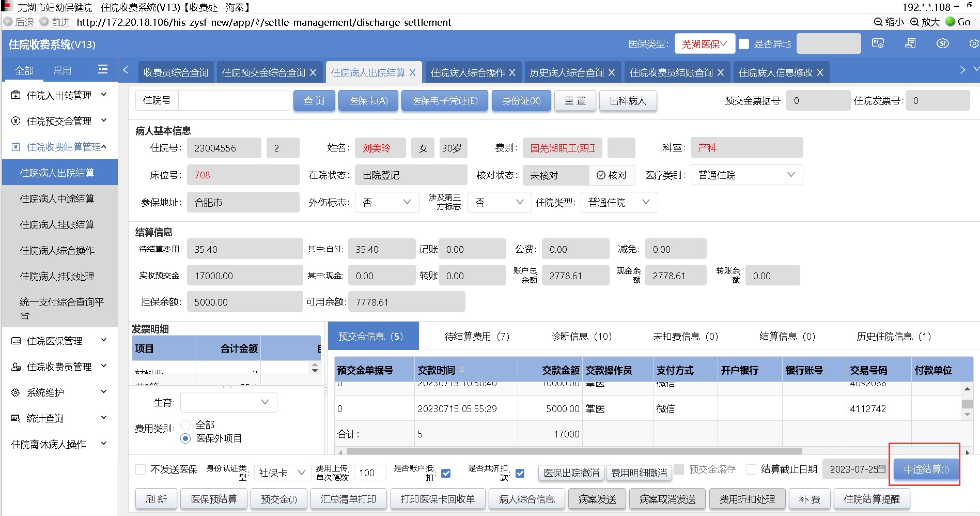This screenshot has height=516, width=980.
Task: Close the 住院预交金综合查询 tab
Action: coord(313,73)
